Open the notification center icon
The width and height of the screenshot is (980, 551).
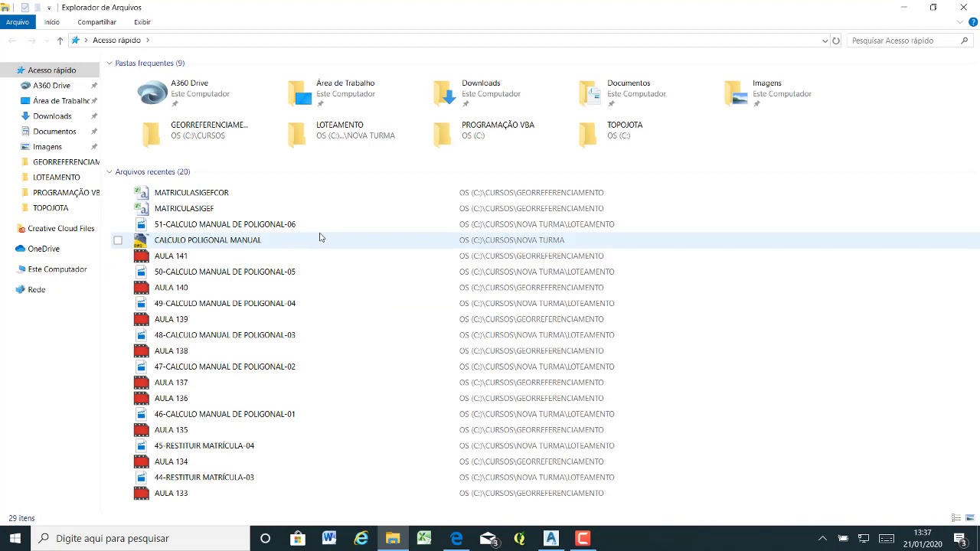[960, 538]
